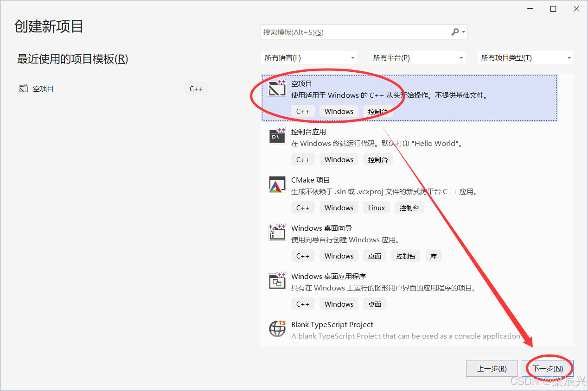Click the C++ tag under CMake 项目
Screen dimensions: 588x391
coord(303,208)
